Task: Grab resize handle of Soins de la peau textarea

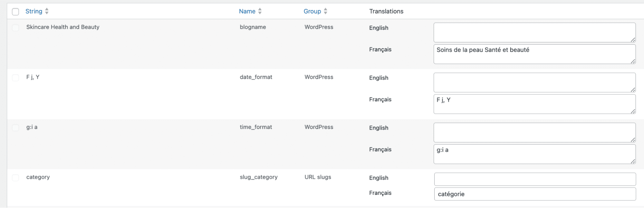Action: 633,61
